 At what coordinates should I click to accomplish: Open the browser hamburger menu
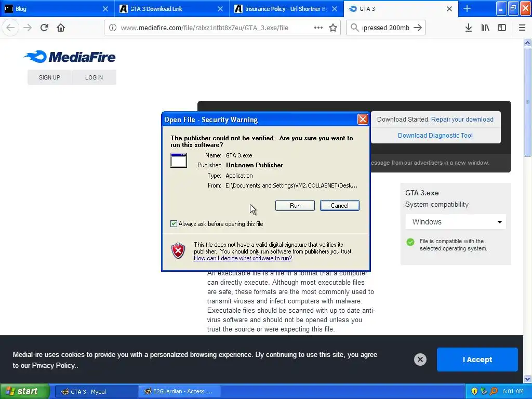point(522,28)
